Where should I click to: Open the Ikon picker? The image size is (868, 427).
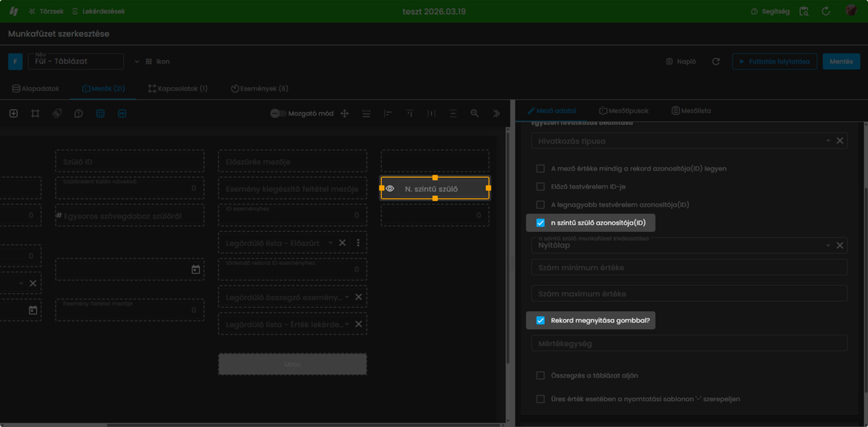(158, 61)
